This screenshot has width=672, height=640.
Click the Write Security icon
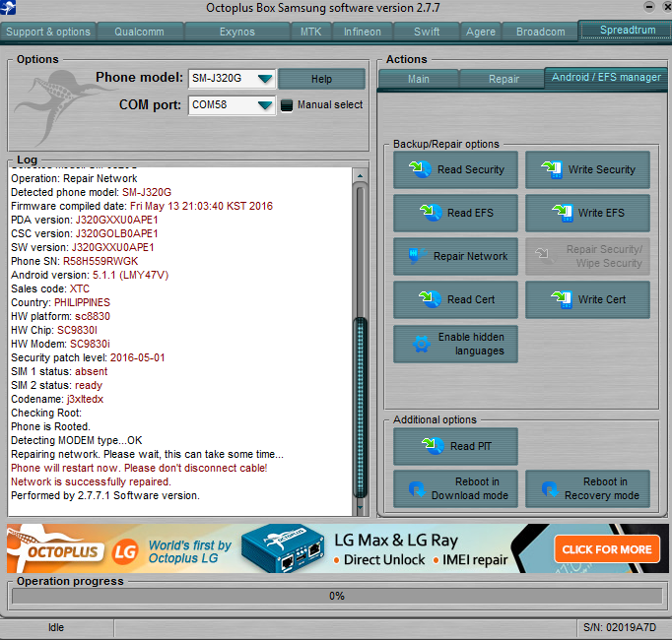pos(552,169)
